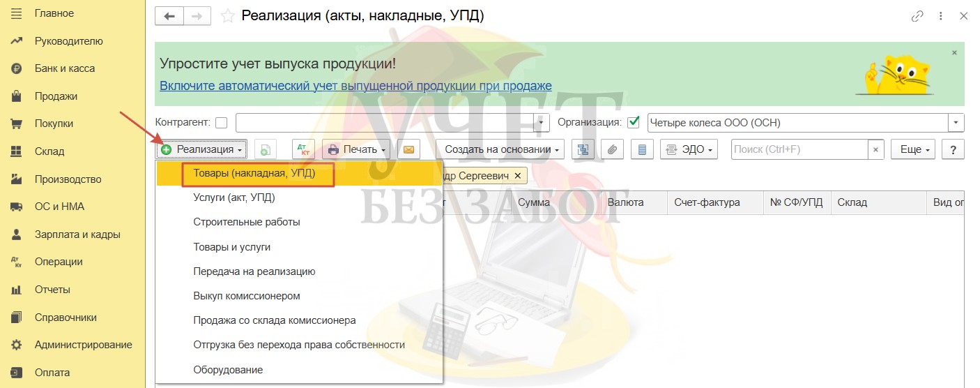Uncheck the Организация filter checkbox
The width and height of the screenshot is (980, 388).
tap(634, 123)
